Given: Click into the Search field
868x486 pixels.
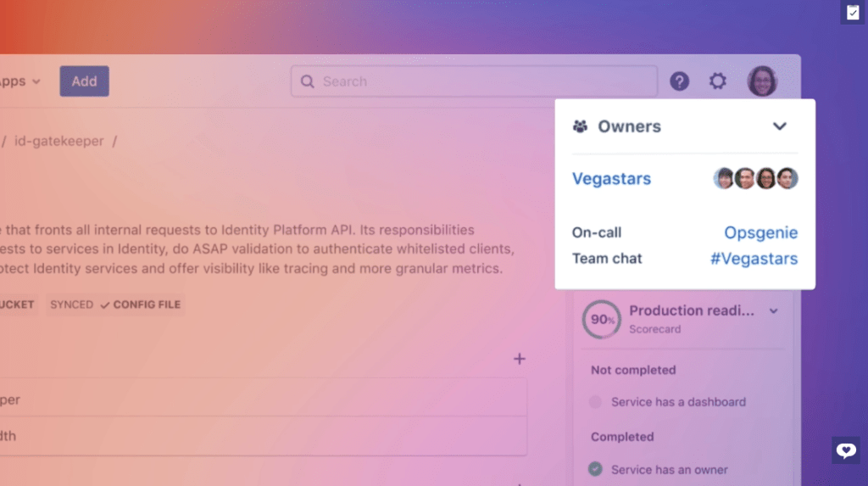Looking at the screenshot, I should click(x=483, y=81).
